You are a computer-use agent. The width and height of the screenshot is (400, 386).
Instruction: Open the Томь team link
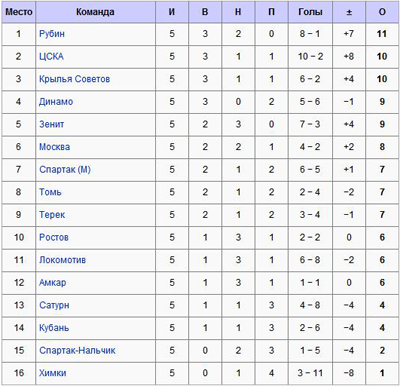50,192
